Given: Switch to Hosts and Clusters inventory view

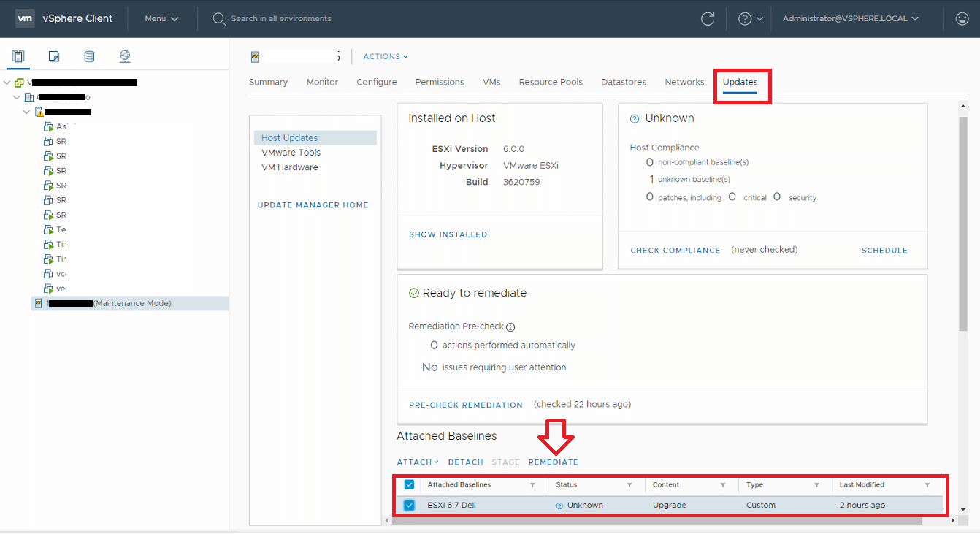Looking at the screenshot, I should point(18,56).
